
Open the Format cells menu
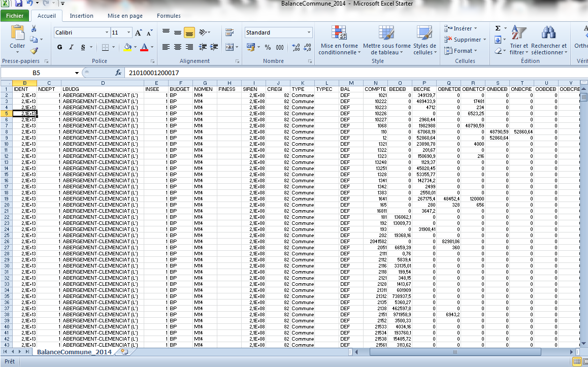461,51
